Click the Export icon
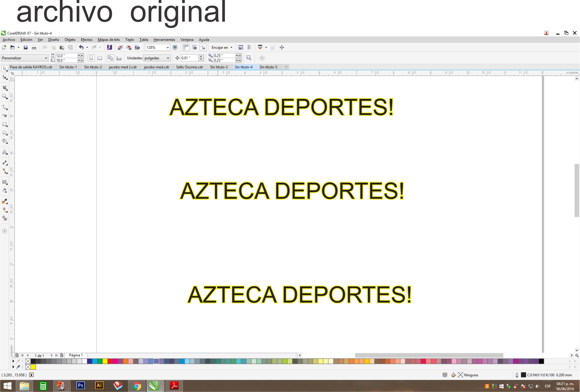The height and width of the screenshot is (392, 580). pos(129,47)
